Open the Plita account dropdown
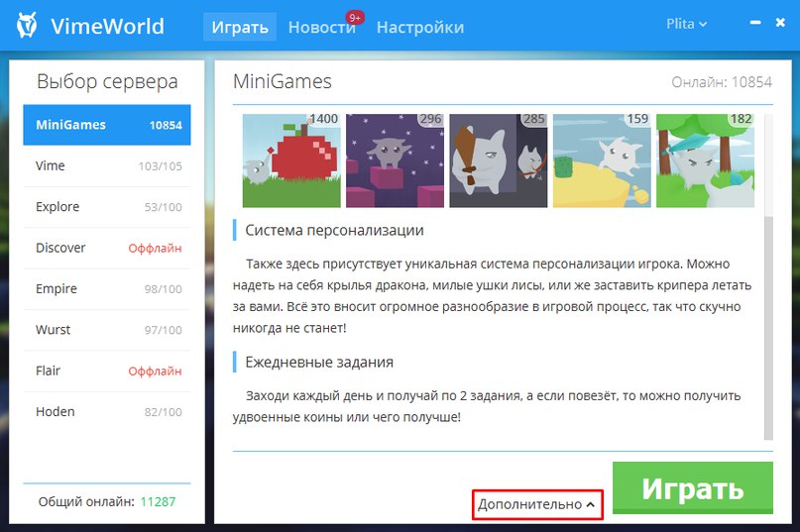 click(x=686, y=24)
